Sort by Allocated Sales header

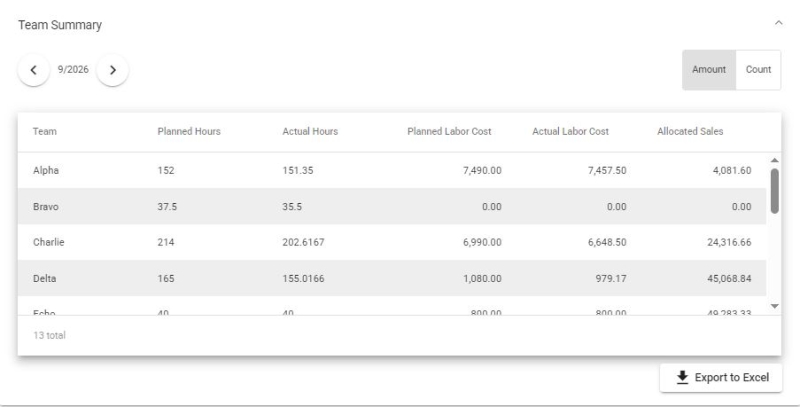pos(690,132)
